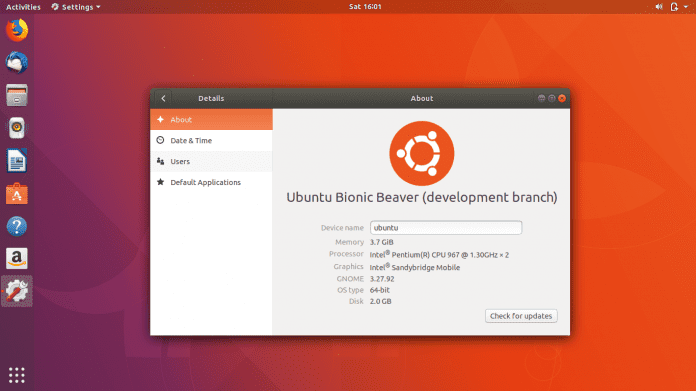
Task: Open Date & Time panel
Action: [x=211, y=140]
